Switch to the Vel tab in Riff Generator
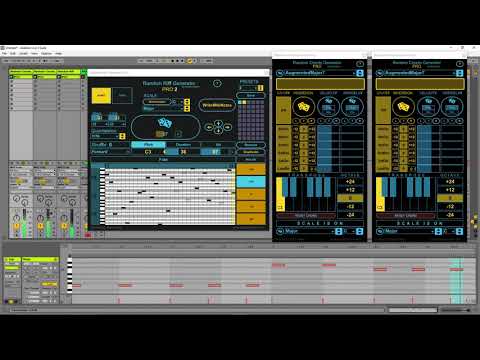The height and width of the screenshot is (360, 480). 218,145
